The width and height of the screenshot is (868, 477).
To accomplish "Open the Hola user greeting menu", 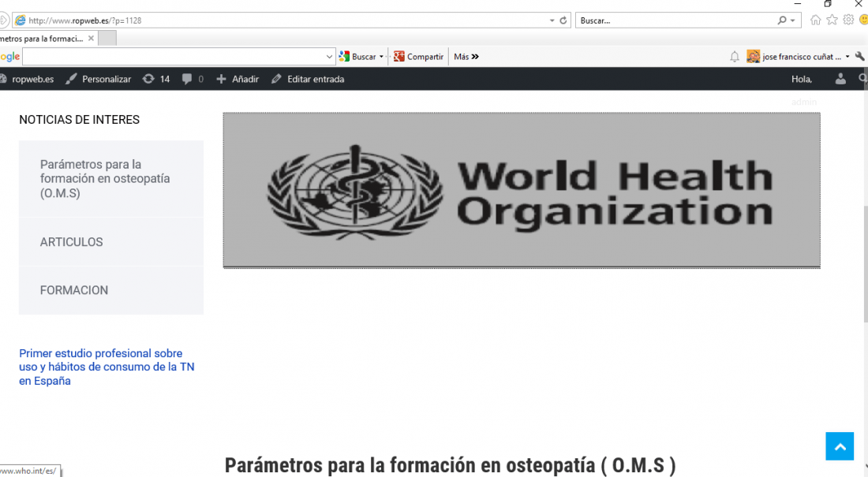I will pos(802,79).
